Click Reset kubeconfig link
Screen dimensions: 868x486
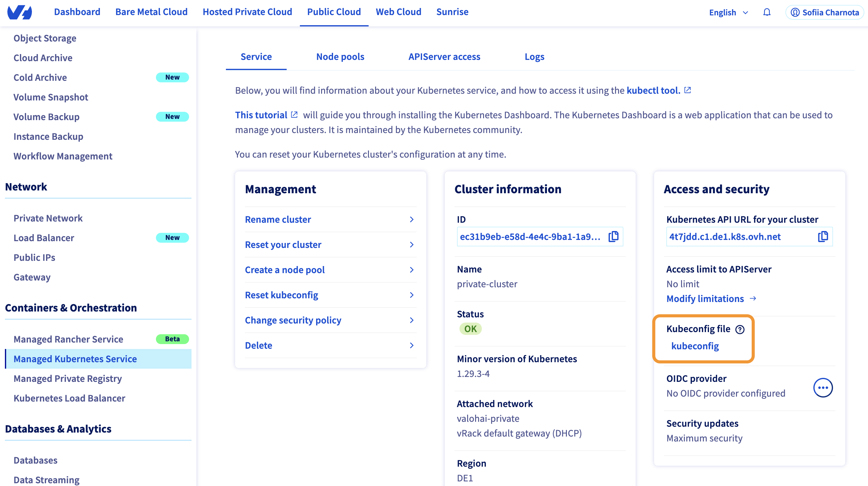(281, 295)
